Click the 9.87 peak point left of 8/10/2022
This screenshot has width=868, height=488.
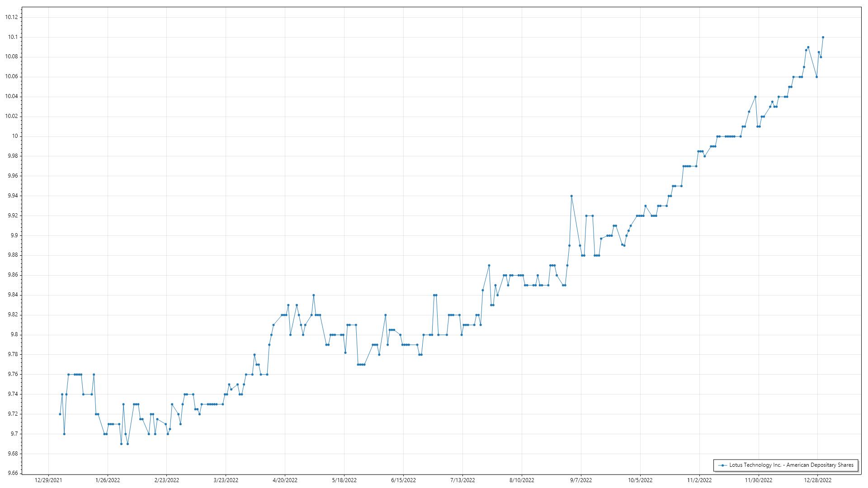point(489,266)
